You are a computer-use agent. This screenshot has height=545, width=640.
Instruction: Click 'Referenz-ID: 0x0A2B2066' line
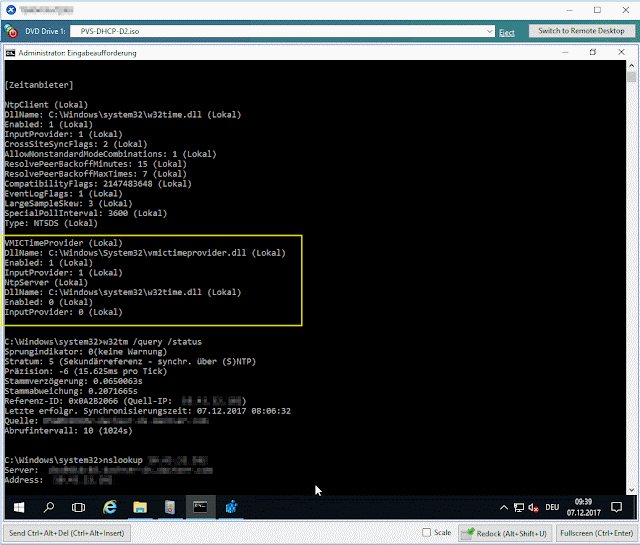tap(126, 401)
